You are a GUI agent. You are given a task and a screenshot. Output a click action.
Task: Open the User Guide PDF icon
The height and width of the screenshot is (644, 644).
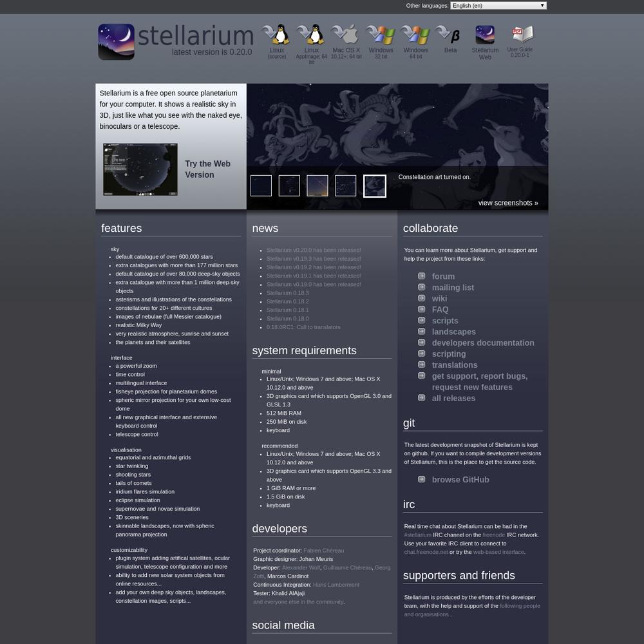522,35
